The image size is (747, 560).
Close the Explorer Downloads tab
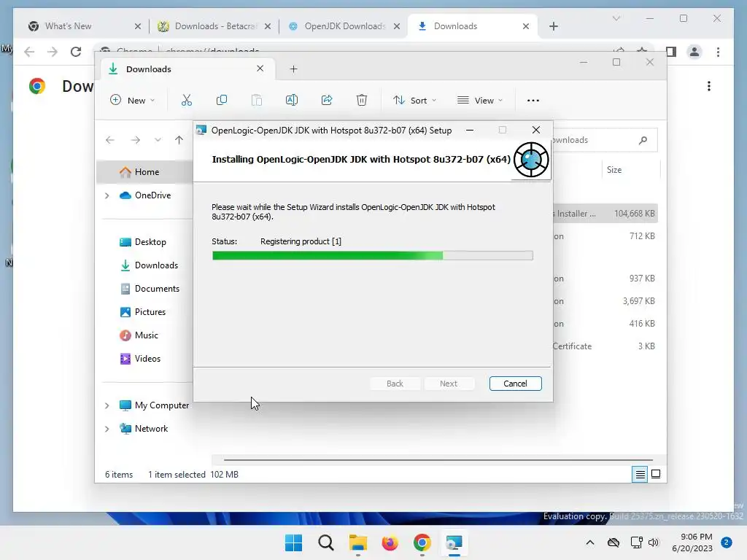pos(260,69)
